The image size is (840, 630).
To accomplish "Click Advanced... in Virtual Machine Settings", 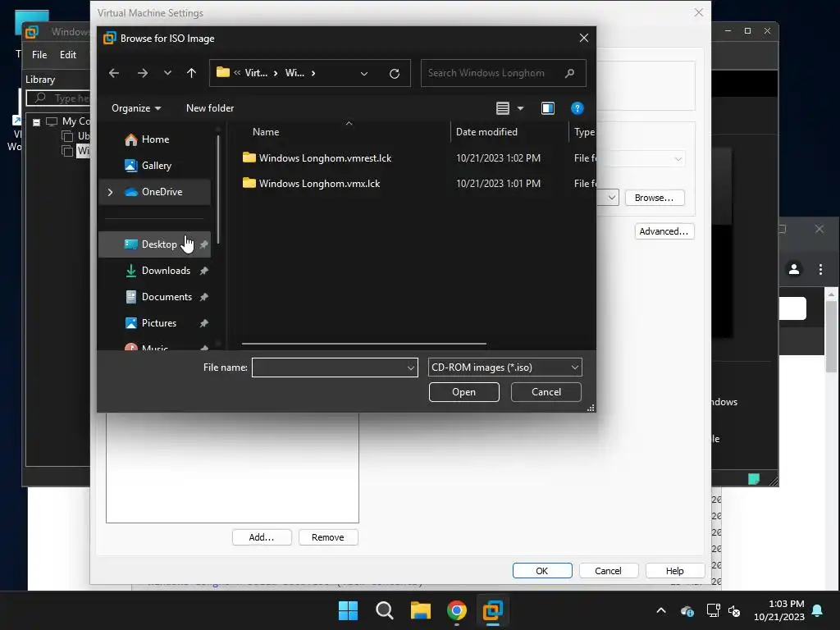I will [664, 231].
